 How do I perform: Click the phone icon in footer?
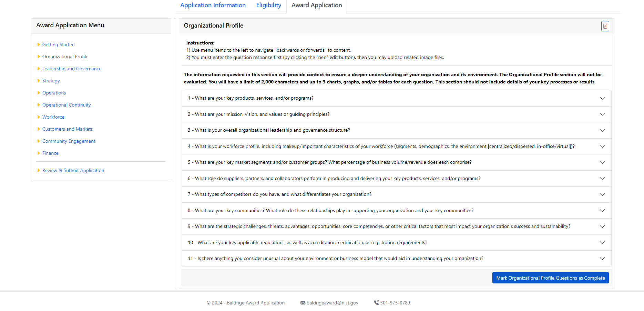[376, 303]
